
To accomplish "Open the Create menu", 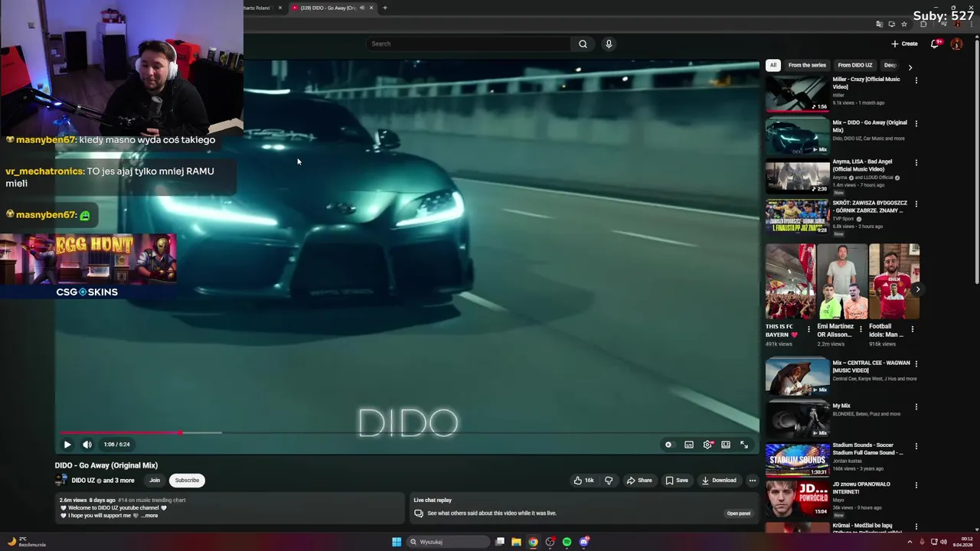I will pyautogui.click(x=904, y=44).
